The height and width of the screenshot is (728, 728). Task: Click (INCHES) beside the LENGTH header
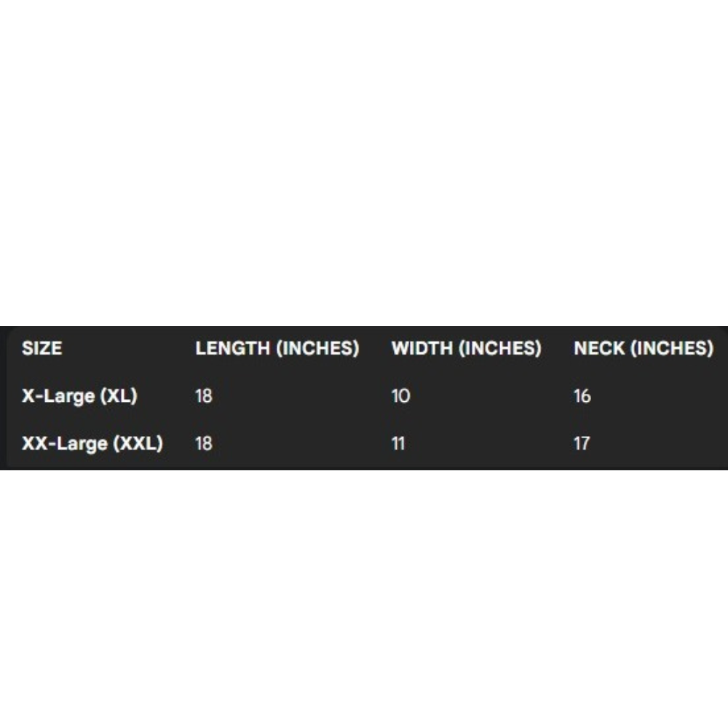[317, 349]
